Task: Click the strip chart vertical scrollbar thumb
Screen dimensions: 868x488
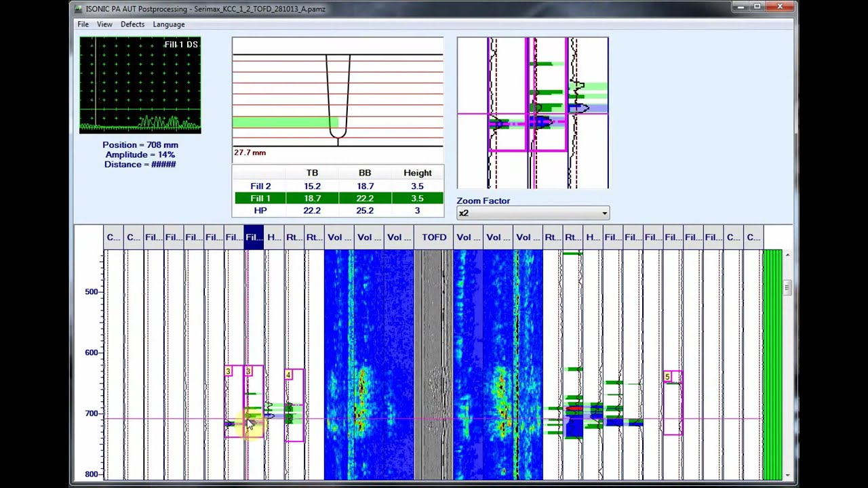Action: point(787,287)
